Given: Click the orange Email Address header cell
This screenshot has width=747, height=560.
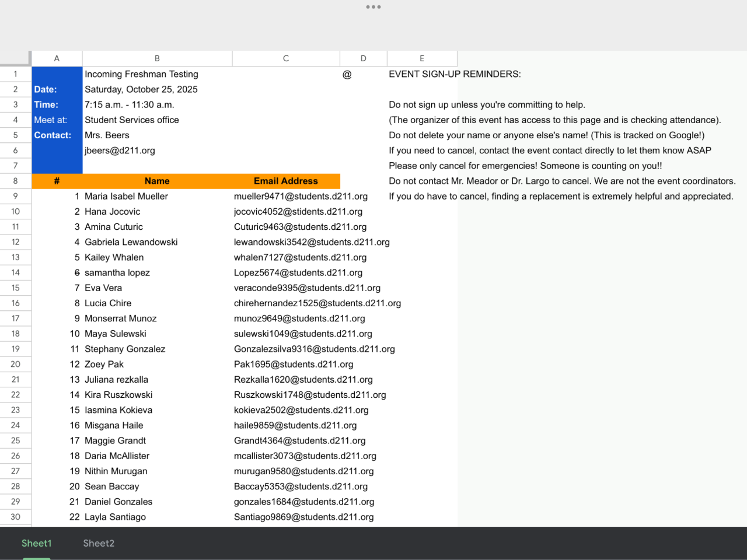Looking at the screenshot, I should (x=286, y=181).
